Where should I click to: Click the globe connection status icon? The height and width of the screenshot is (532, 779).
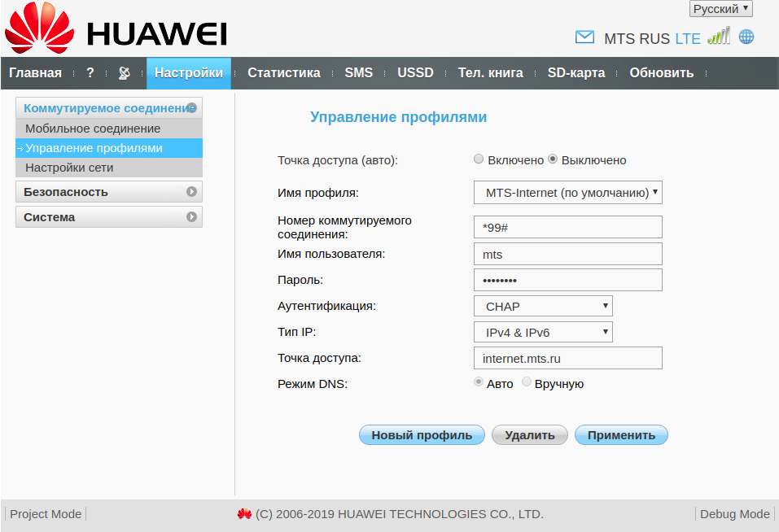coord(746,37)
